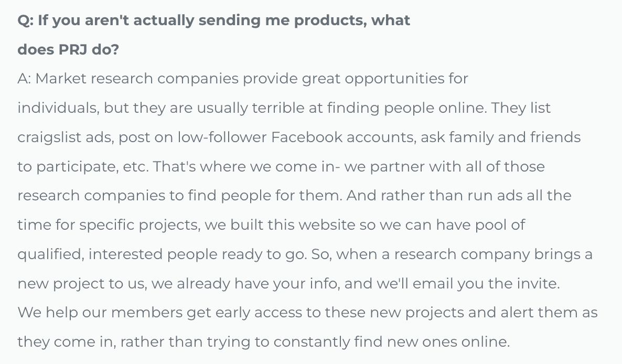Click the word 'low-follower' in the text
The height and width of the screenshot is (364, 622).
click(222, 137)
